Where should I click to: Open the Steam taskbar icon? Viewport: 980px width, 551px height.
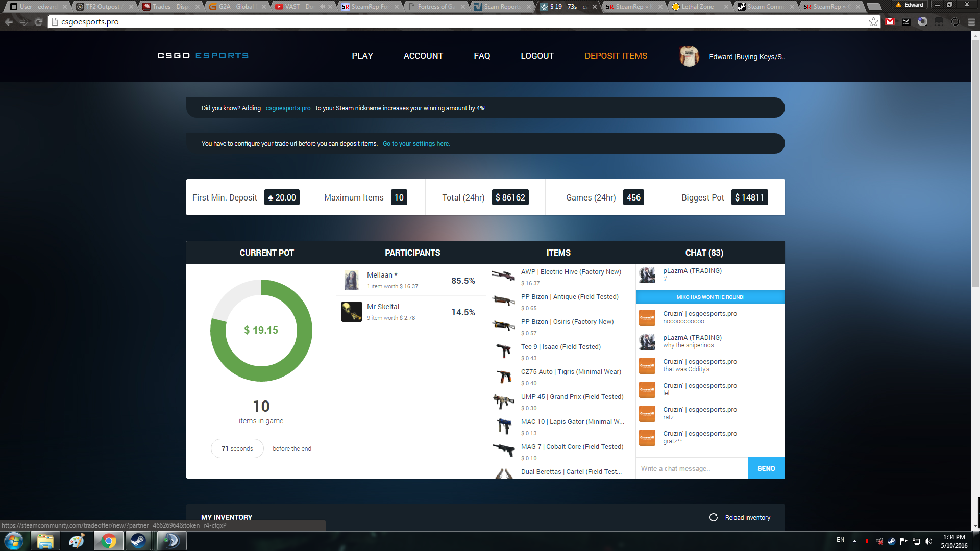click(x=138, y=541)
